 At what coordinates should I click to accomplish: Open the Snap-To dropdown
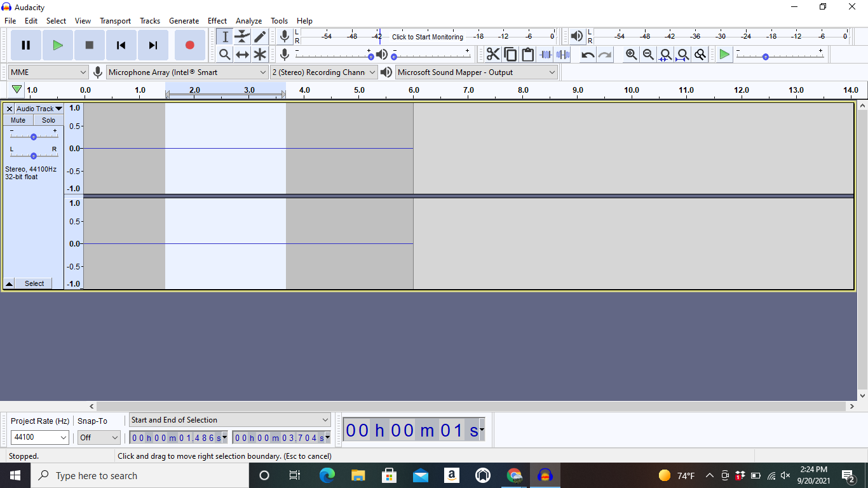98,437
